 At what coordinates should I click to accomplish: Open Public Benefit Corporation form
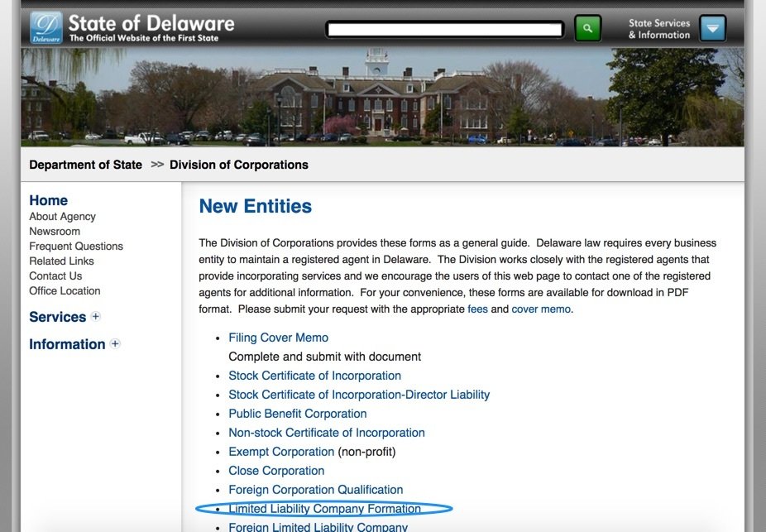point(298,414)
